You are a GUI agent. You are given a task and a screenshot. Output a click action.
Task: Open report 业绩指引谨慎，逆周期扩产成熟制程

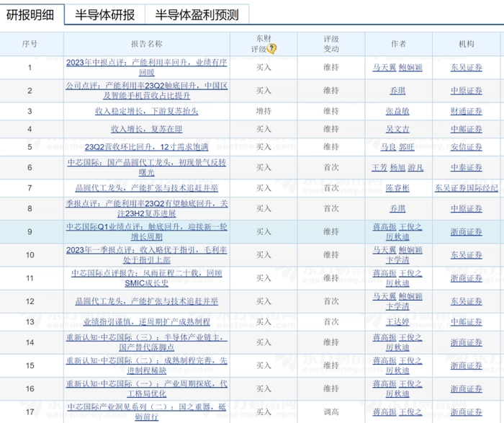[146, 321]
